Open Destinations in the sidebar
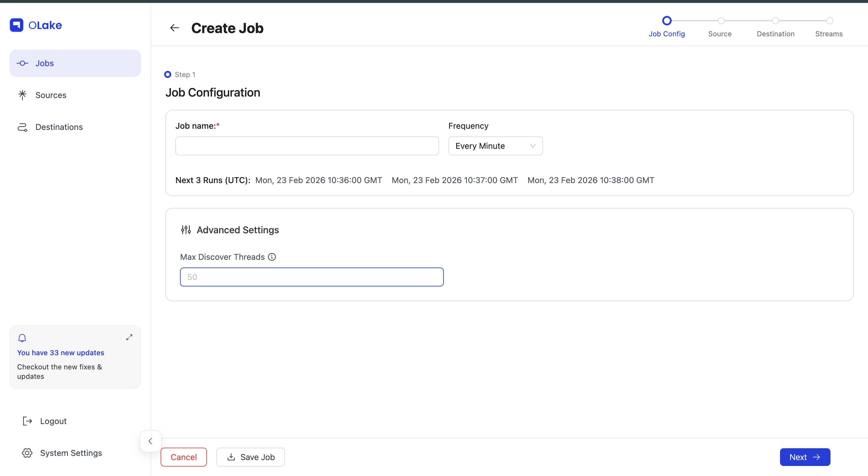This screenshot has width=868, height=476. click(x=59, y=127)
